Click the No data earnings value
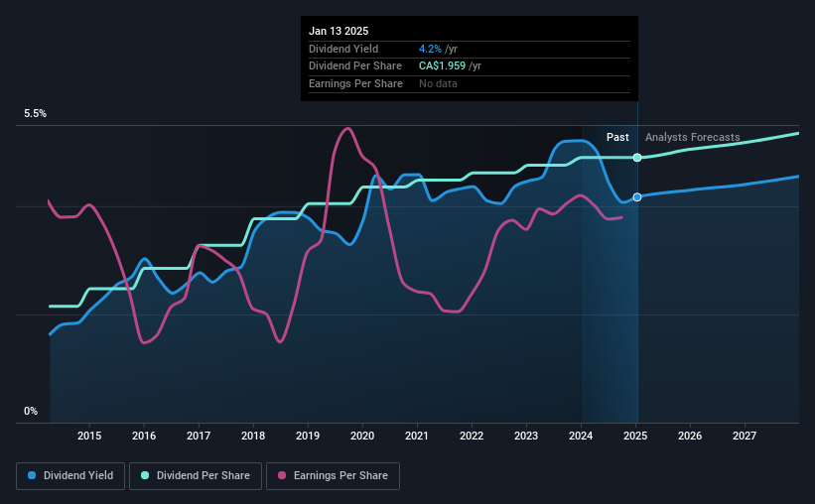 [438, 83]
